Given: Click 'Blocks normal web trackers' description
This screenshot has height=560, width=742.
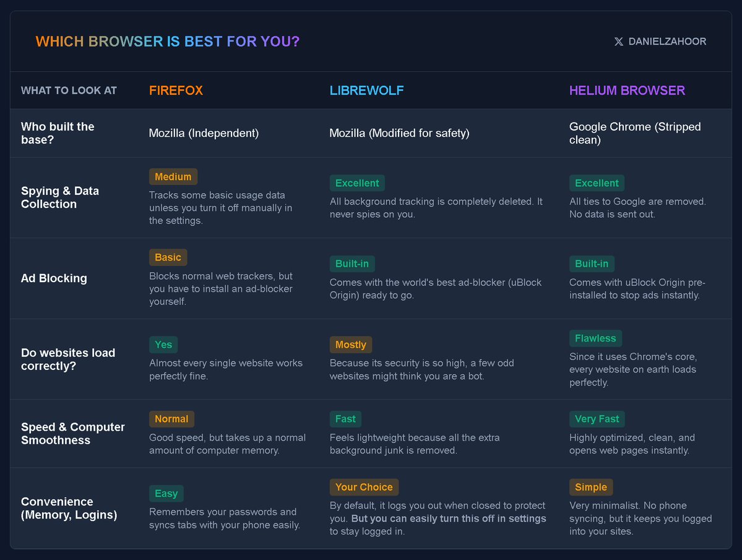Looking at the screenshot, I should (220, 289).
